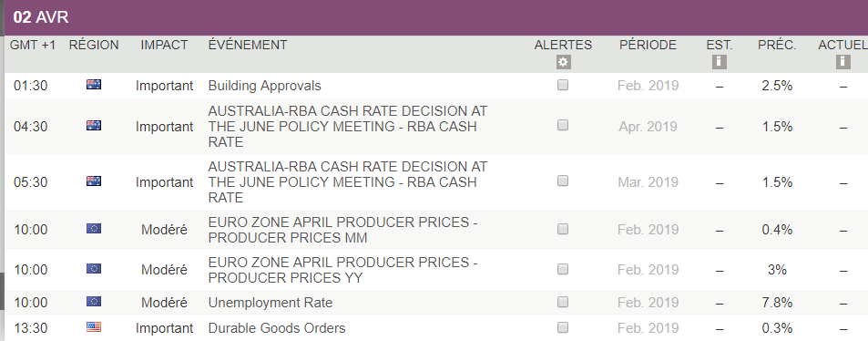Open alerts settings gear icon

click(x=563, y=62)
